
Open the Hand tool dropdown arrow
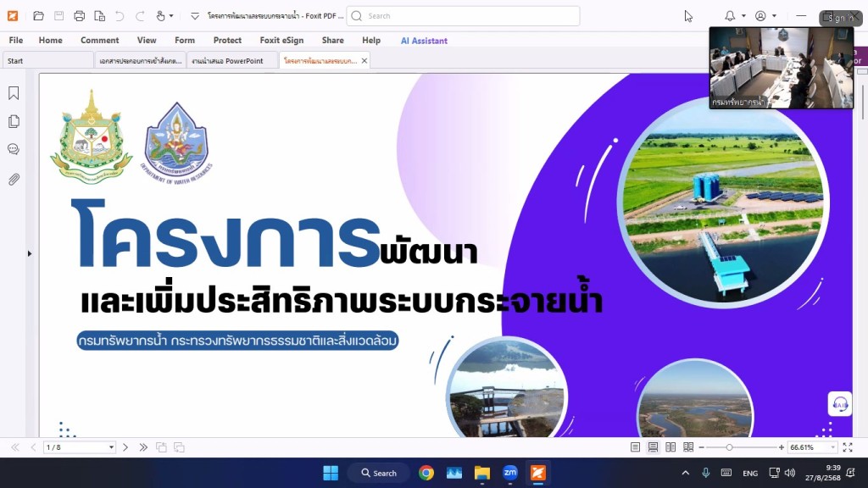(x=171, y=16)
